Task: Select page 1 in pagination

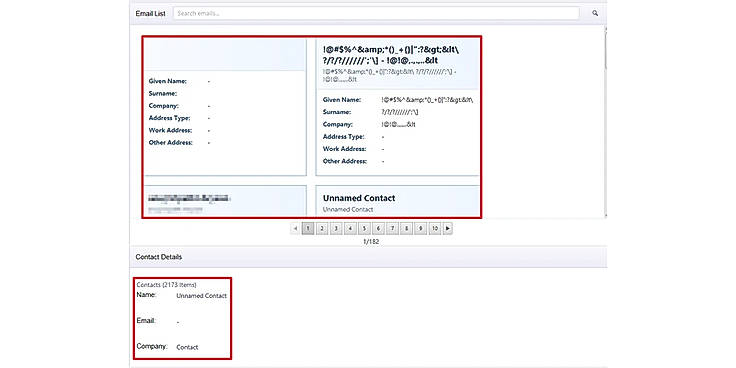Action: 308,229
